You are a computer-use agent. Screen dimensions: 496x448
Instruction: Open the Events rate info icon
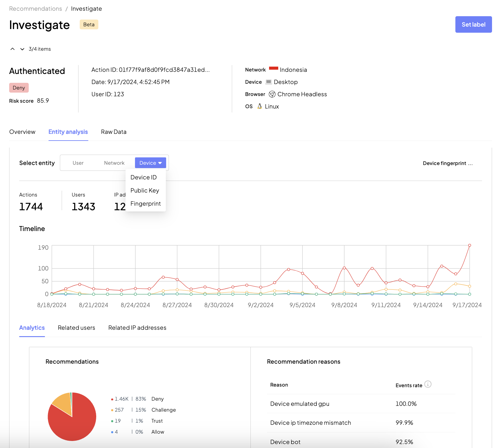[x=428, y=384]
